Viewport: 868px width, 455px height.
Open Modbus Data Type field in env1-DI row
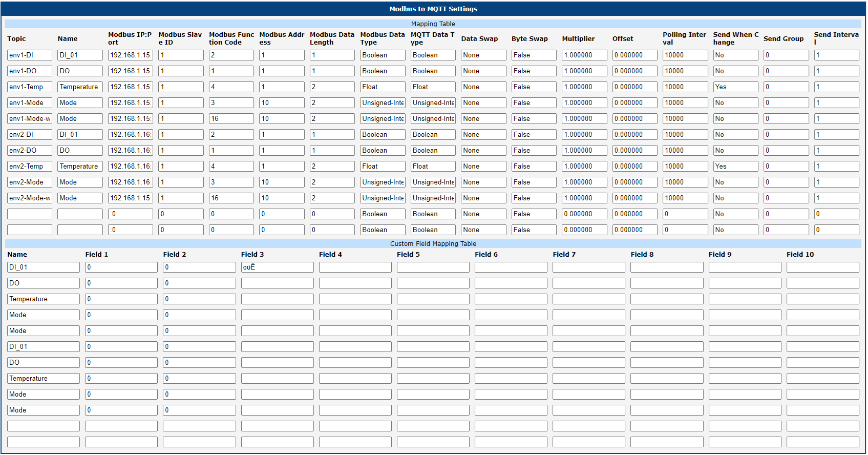point(383,55)
